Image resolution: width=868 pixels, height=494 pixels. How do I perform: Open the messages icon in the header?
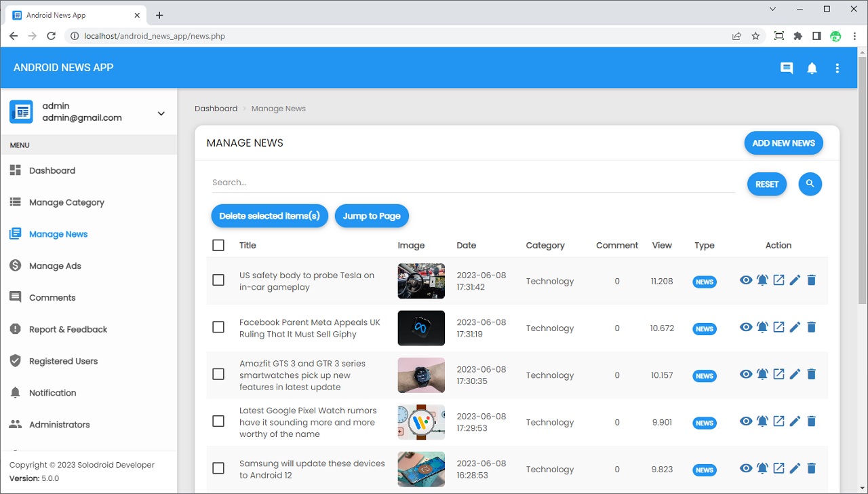coord(787,68)
